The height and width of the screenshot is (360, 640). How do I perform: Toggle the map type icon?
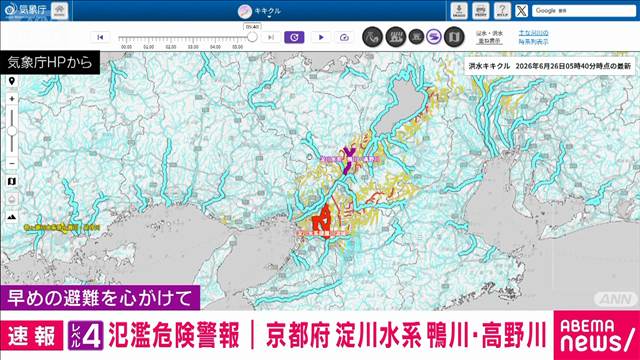pos(11,181)
